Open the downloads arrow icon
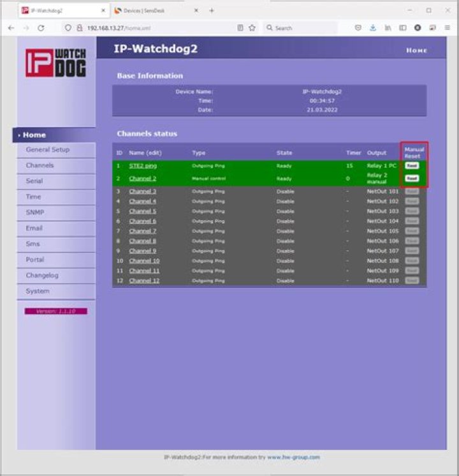Screen dimensions: 459x476 pyautogui.click(x=373, y=28)
